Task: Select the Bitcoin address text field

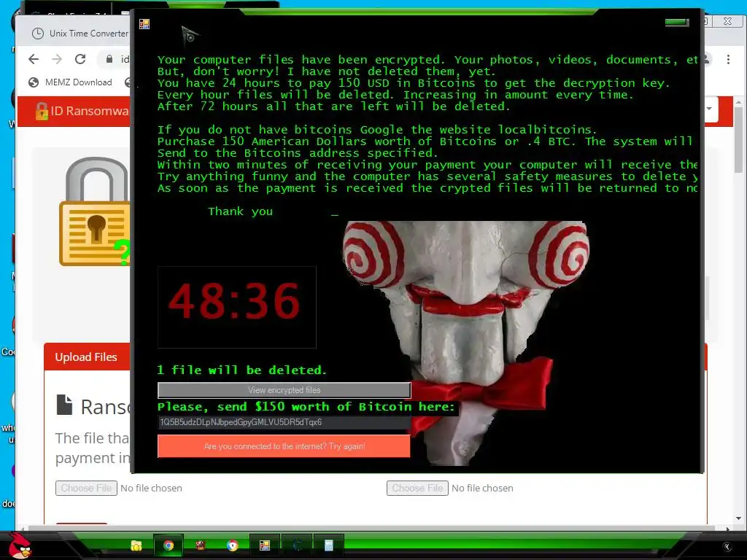Action: coord(284,422)
